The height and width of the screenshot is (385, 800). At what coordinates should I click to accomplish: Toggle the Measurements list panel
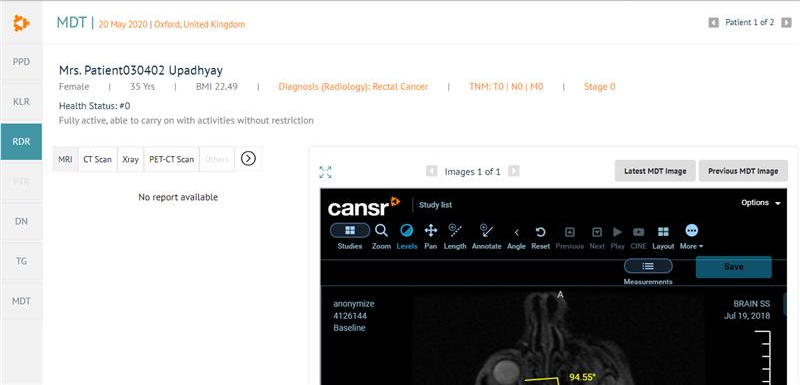point(648,272)
